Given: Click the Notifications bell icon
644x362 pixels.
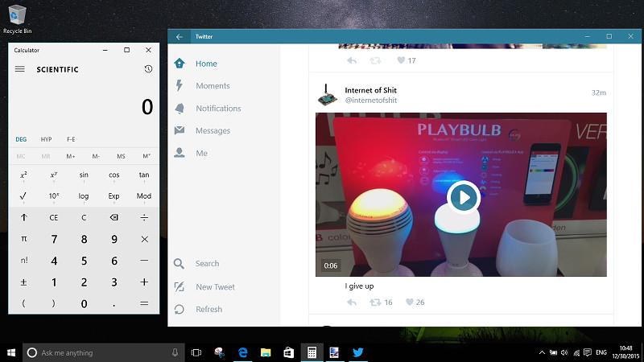Looking at the screenshot, I should click(x=180, y=108).
